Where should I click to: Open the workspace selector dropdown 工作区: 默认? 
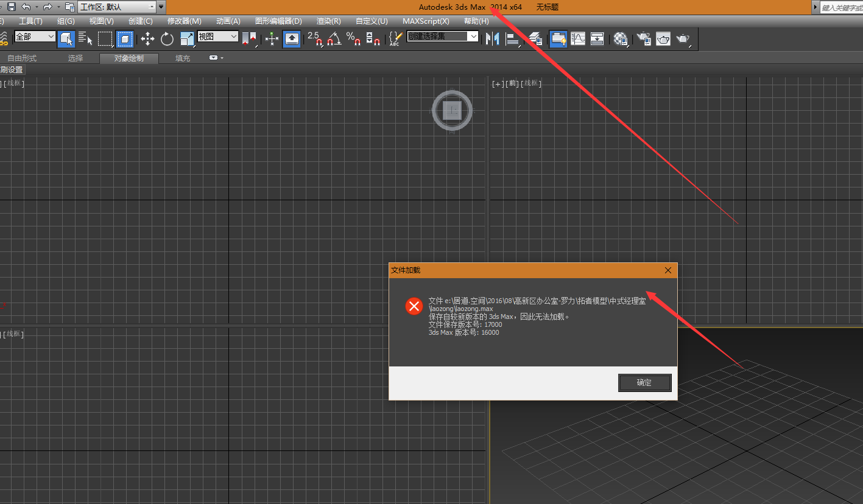(117, 7)
